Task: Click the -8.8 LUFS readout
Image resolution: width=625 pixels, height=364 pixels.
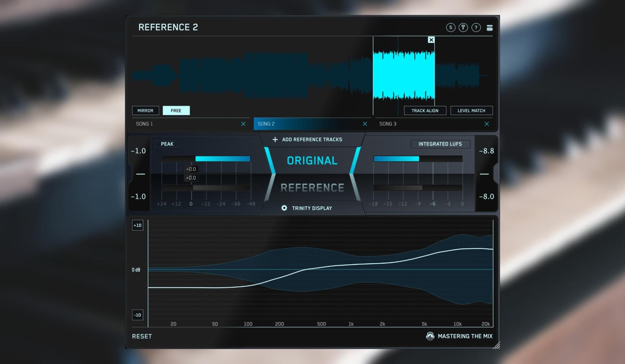Action: tap(486, 151)
